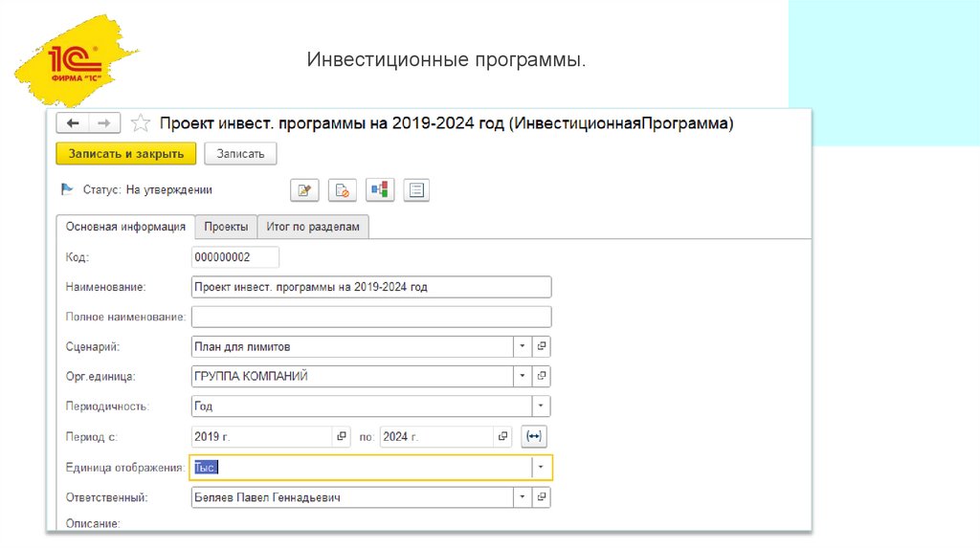980x549 pixels.
Task: Click the pencil edit document icon
Action: pos(304,190)
